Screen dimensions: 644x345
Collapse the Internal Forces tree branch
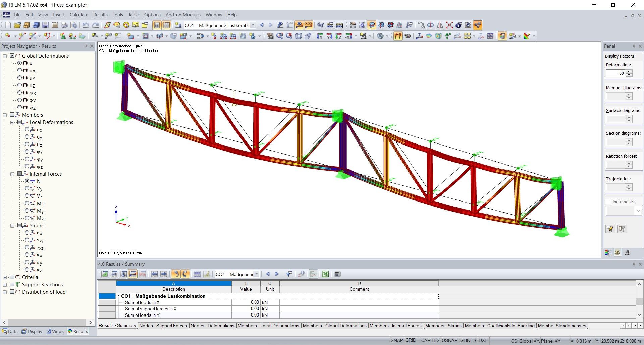pyautogui.click(x=12, y=174)
